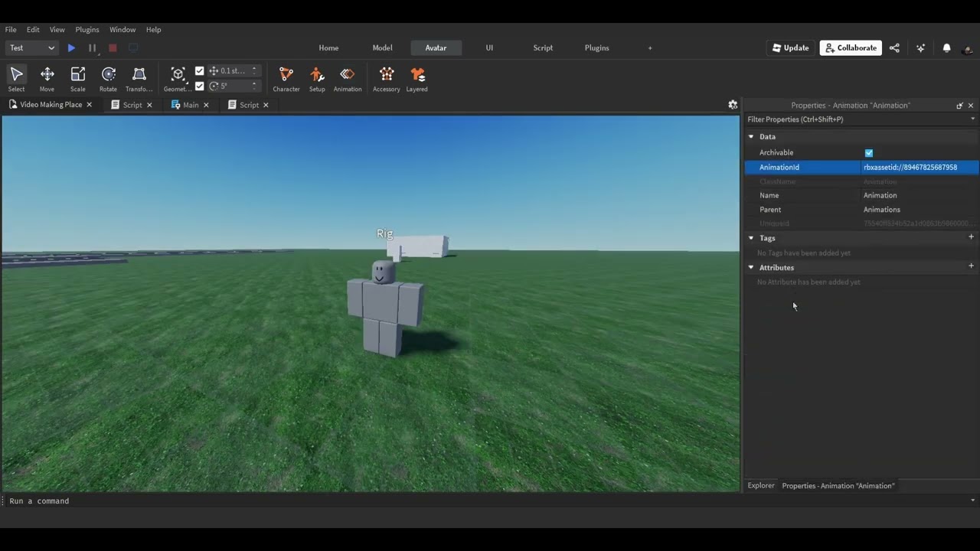Close the Main document tab
Viewport: 980px width, 551px height.
coord(206,105)
